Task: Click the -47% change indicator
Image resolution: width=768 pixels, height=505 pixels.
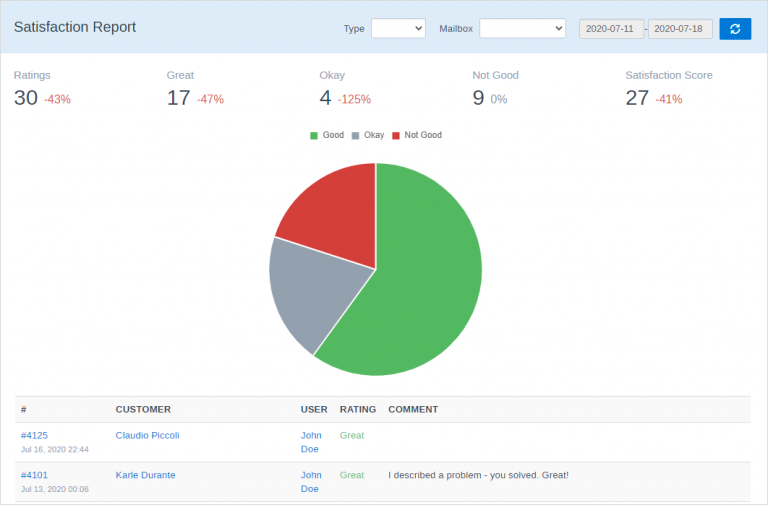Action: pos(210,99)
